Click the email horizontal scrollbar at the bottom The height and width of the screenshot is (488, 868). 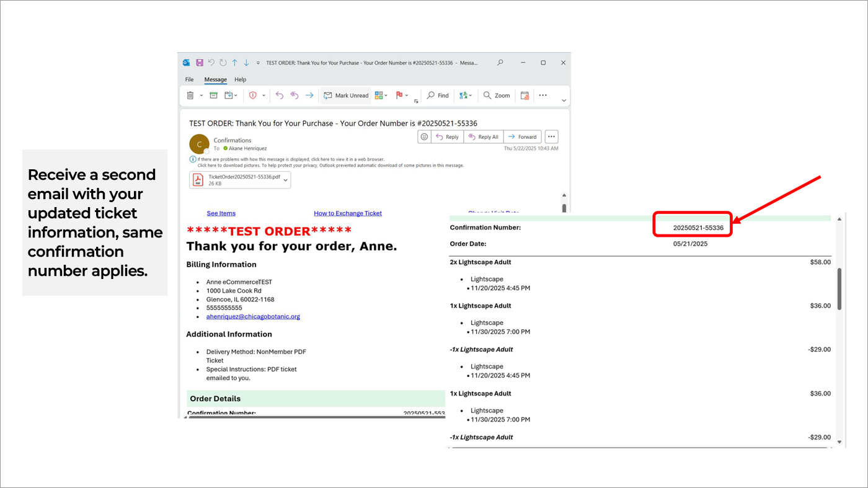(x=316, y=417)
